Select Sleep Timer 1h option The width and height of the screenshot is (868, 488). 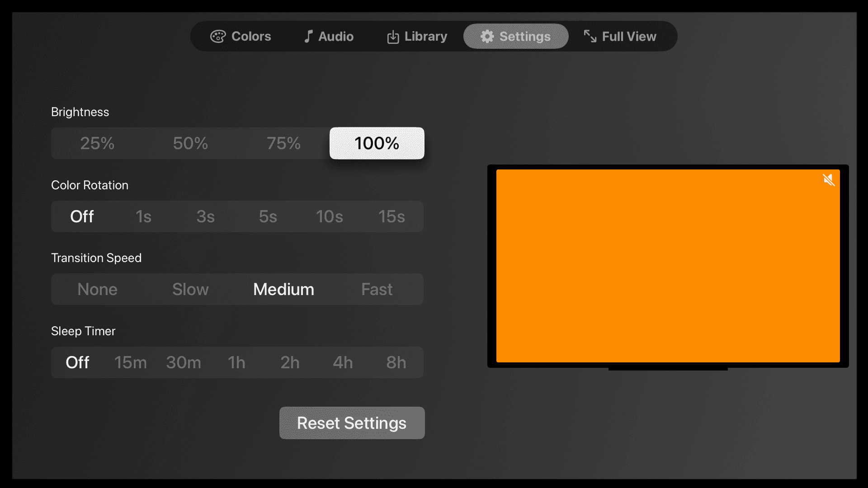(237, 362)
